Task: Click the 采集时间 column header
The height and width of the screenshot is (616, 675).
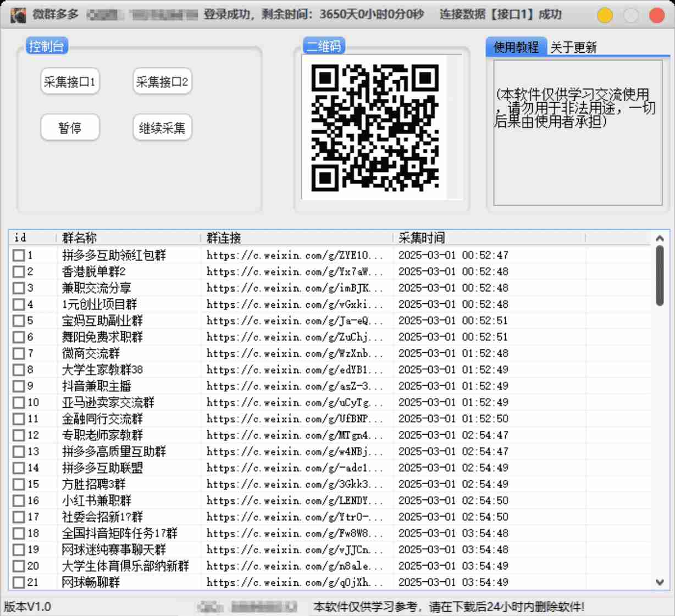Action: [x=489, y=237]
